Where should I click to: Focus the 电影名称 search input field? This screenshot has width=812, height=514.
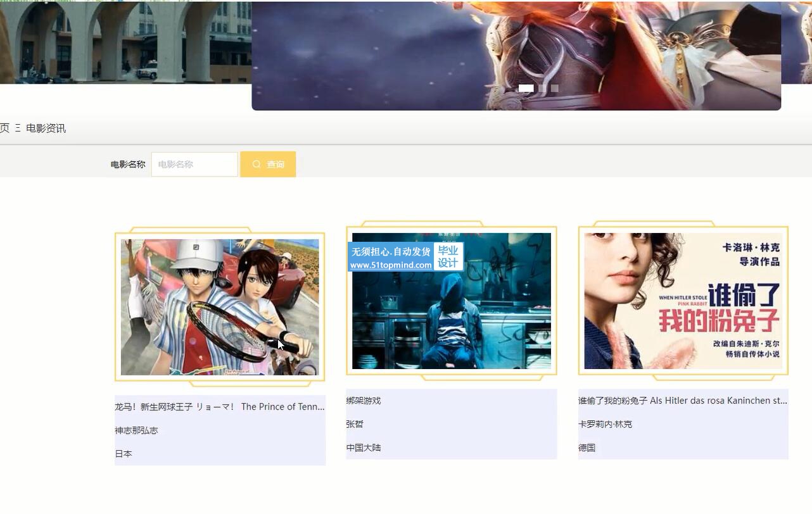click(194, 165)
